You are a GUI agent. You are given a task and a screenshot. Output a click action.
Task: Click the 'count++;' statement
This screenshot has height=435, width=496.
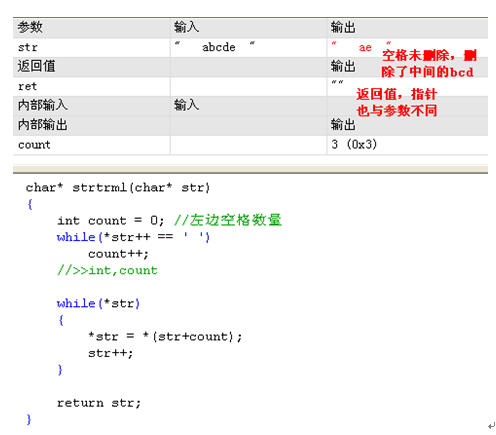118,254
